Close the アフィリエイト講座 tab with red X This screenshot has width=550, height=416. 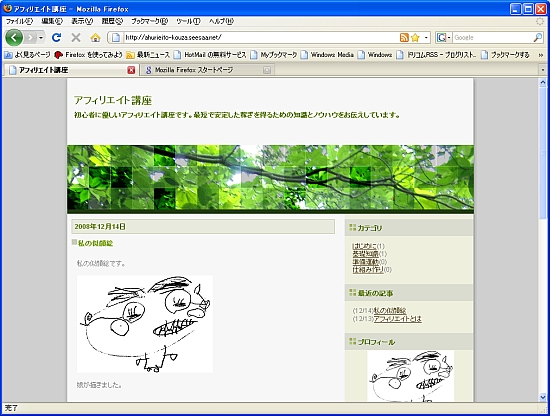point(131,70)
